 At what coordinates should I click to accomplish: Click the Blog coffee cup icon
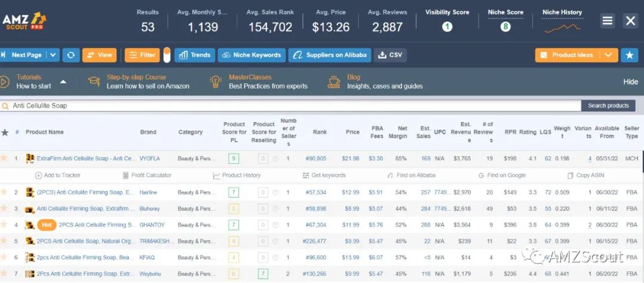pyautogui.click(x=333, y=82)
